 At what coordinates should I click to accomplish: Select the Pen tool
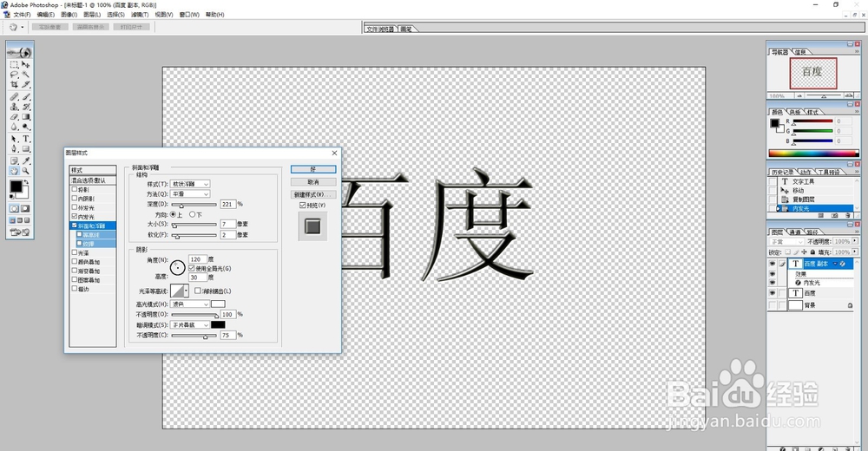(15, 149)
